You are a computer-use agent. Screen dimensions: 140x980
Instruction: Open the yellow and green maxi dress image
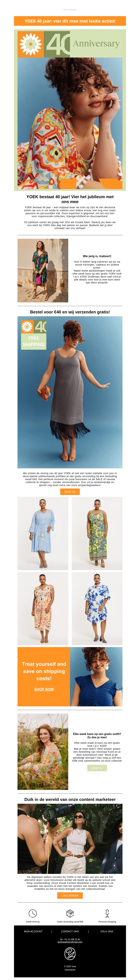pos(97,533)
